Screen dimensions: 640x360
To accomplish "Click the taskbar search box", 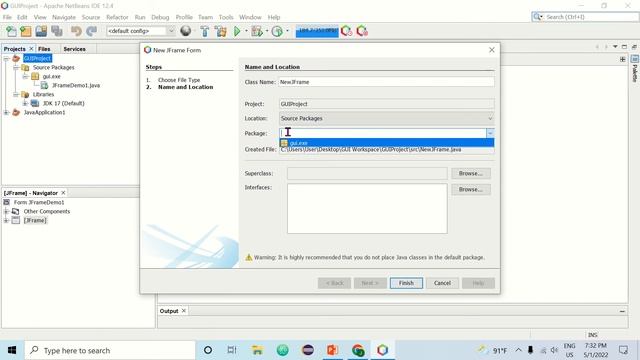I will (x=110, y=350).
